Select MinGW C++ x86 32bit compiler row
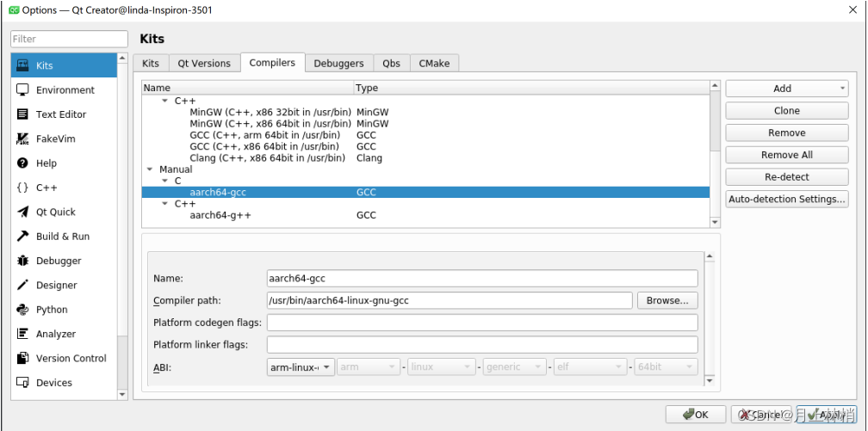868x431 pixels. coord(425,113)
